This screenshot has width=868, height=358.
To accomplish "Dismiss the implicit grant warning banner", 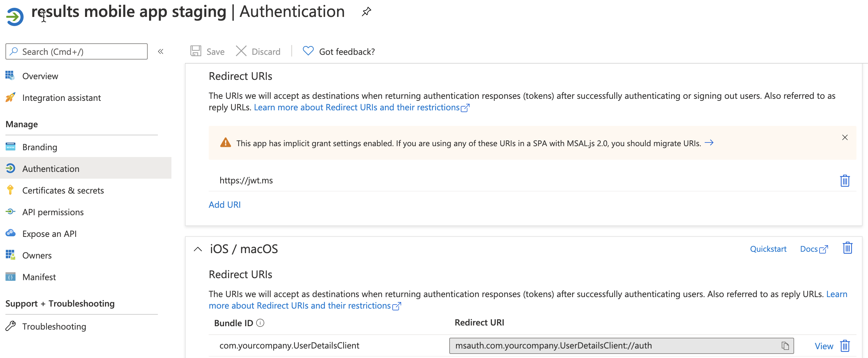I will 844,137.
